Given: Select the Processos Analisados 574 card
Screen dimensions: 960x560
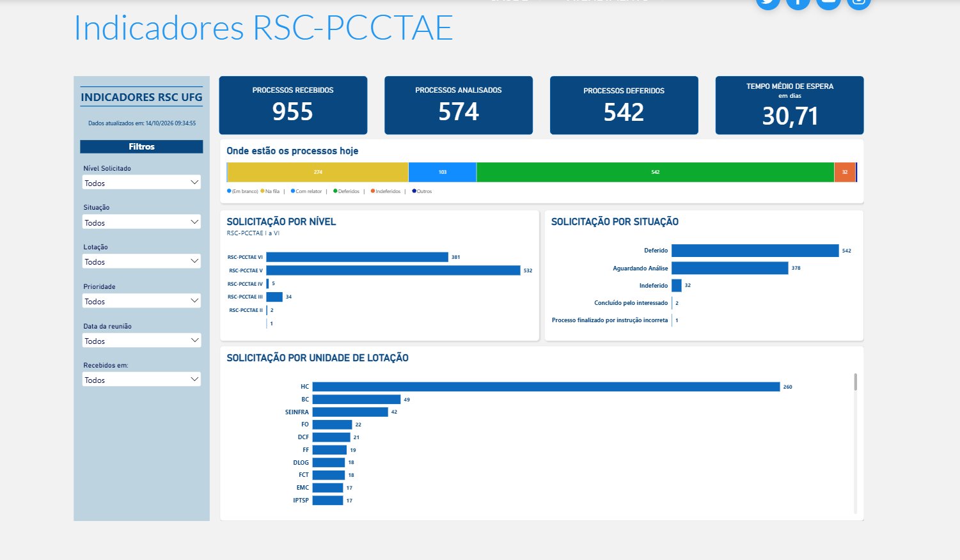Looking at the screenshot, I should pyautogui.click(x=459, y=105).
